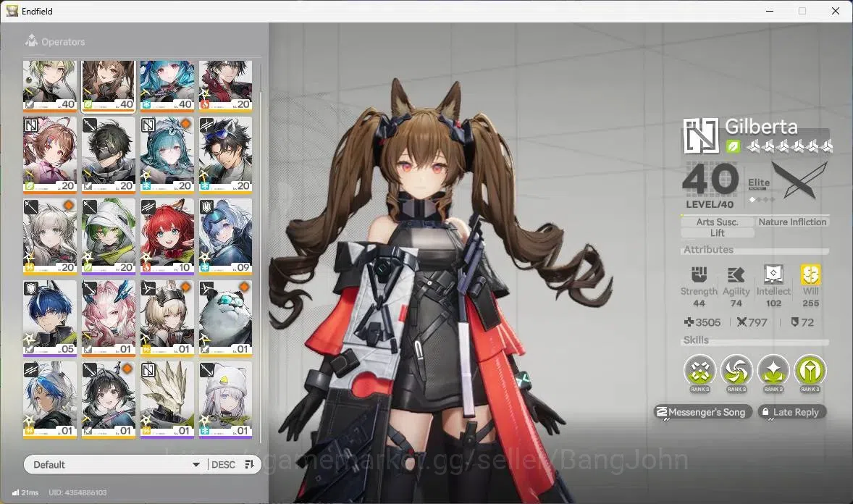Select the teal-haired operator with the white hat

[167, 154]
